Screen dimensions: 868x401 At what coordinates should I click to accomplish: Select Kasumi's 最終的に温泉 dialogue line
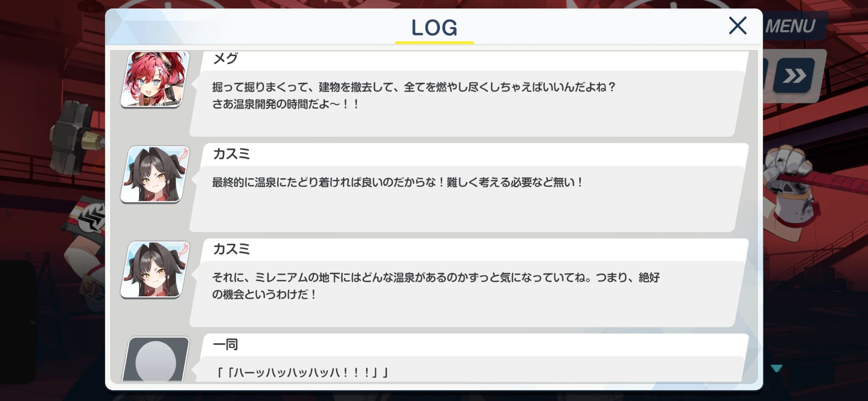(x=398, y=182)
